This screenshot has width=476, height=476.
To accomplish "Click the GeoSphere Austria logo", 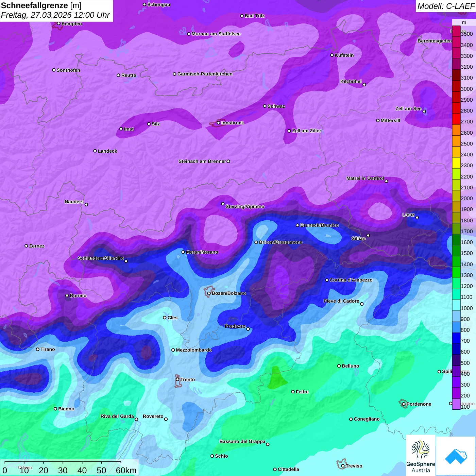I will click(x=421, y=456).
